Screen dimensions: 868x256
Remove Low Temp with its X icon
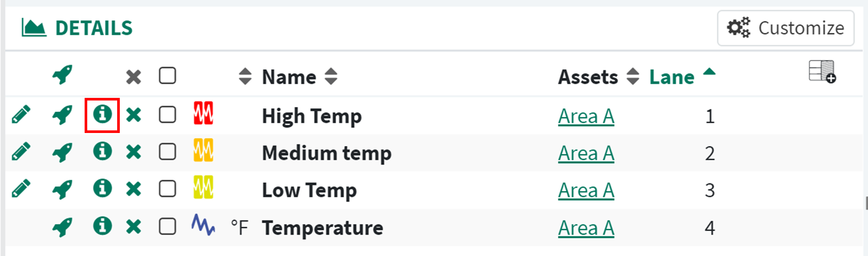point(134,189)
